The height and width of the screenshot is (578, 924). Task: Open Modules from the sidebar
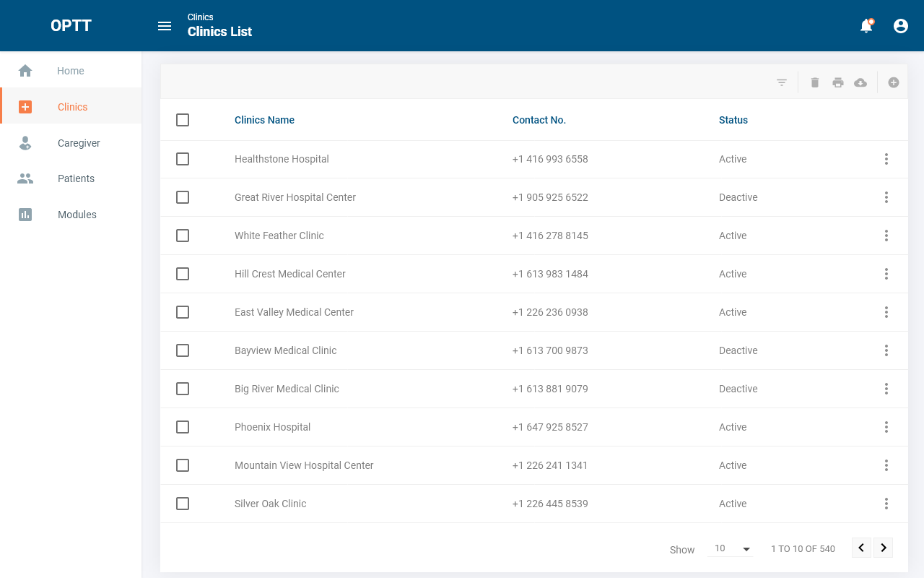[x=77, y=215]
